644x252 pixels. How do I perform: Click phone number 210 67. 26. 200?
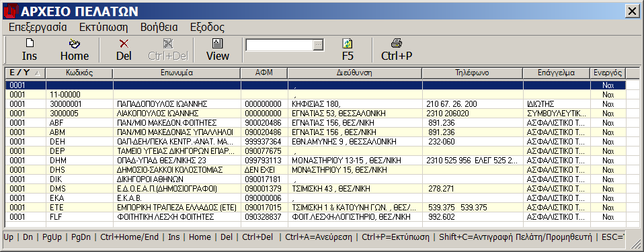452,104
